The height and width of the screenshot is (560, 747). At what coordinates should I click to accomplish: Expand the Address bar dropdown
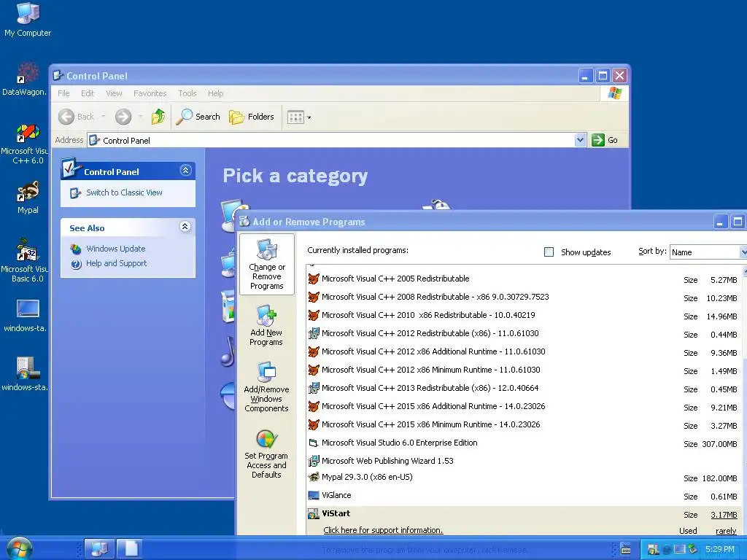click(580, 140)
